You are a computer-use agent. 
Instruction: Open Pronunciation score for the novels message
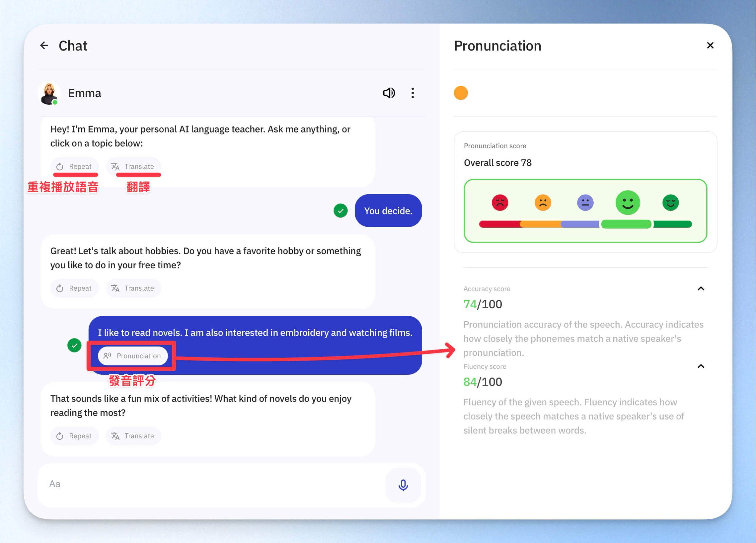(133, 356)
